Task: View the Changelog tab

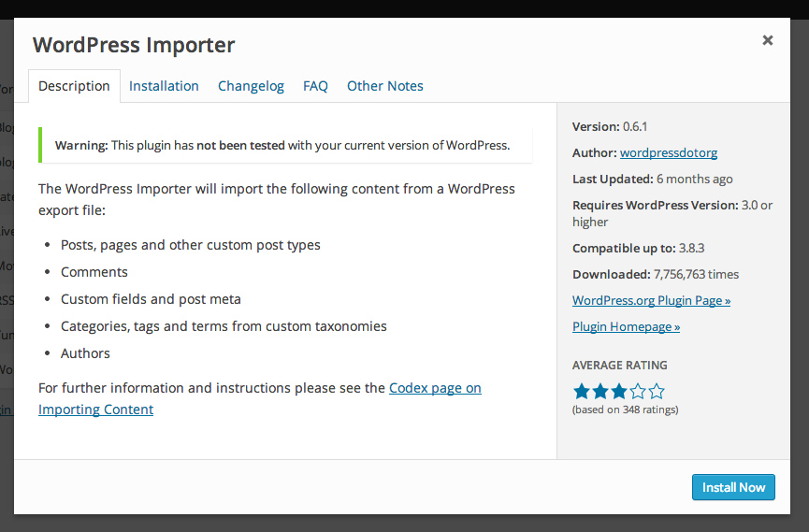Action: click(x=251, y=86)
